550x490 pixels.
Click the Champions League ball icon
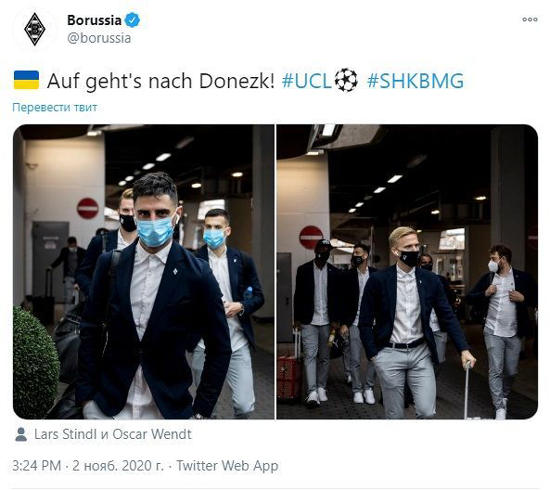pyautogui.click(x=346, y=80)
